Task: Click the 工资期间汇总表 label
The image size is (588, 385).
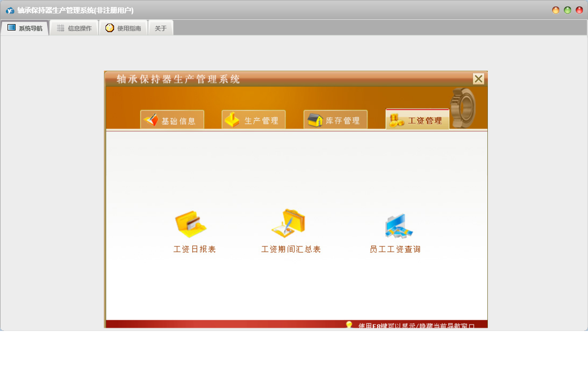Action: click(x=291, y=250)
